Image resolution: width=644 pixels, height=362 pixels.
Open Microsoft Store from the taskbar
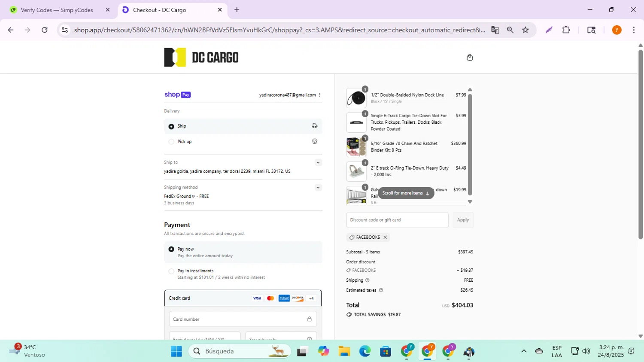pyautogui.click(x=386, y=351)
